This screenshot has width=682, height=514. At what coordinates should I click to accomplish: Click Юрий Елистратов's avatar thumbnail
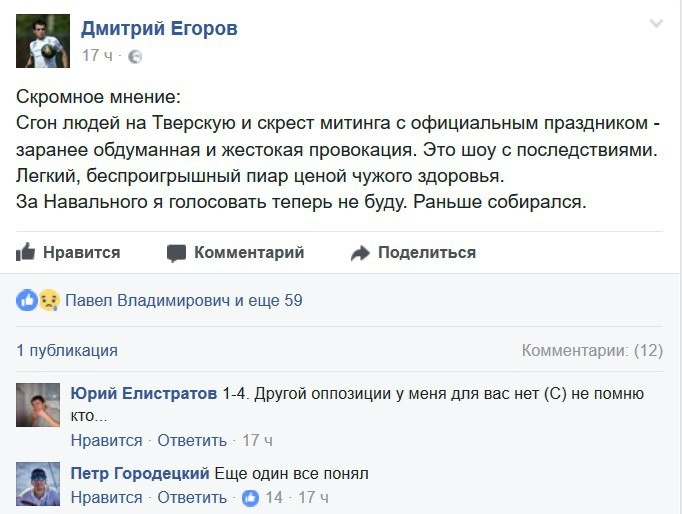pos(39,405)
